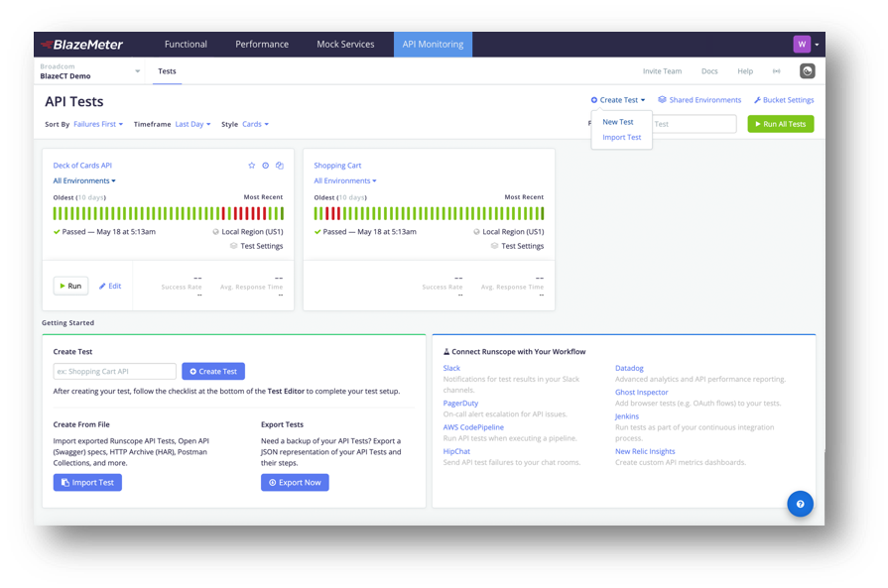Open the Deck of Cards API test
This screenshot has width=888, height=588.
[x=82, y=166]
